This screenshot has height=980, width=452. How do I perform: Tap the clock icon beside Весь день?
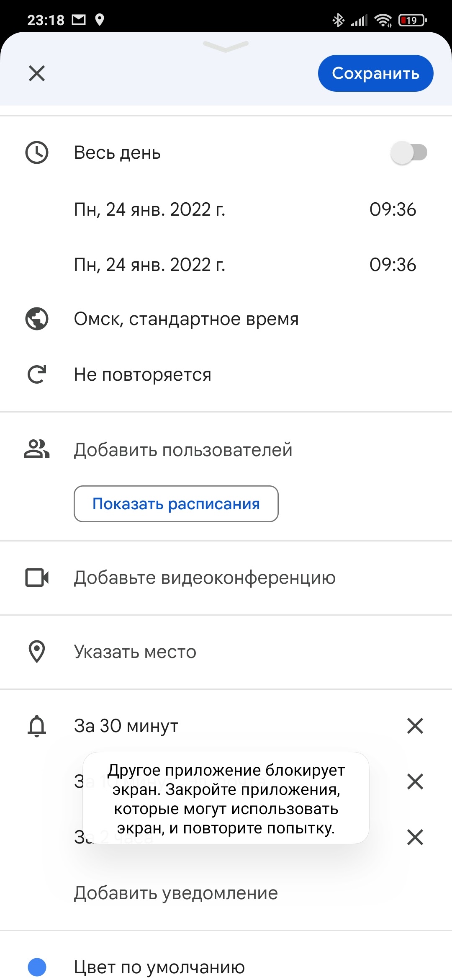coord(37,152)
